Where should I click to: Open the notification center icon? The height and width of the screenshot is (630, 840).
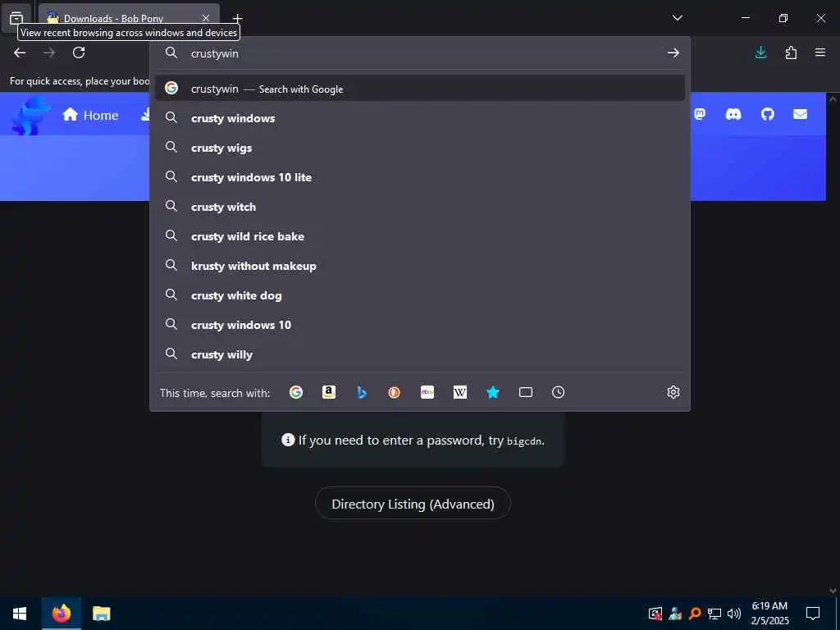tap(813, 614)
